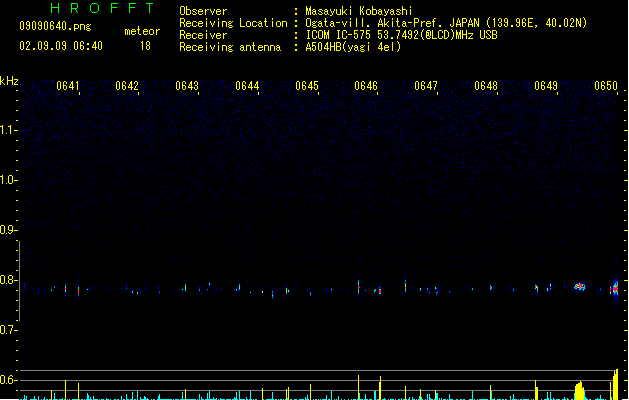The height and width of the screenshot is (400, 629).
Task: Click the 0.7 kHz axis label
Action: [8, 330]
